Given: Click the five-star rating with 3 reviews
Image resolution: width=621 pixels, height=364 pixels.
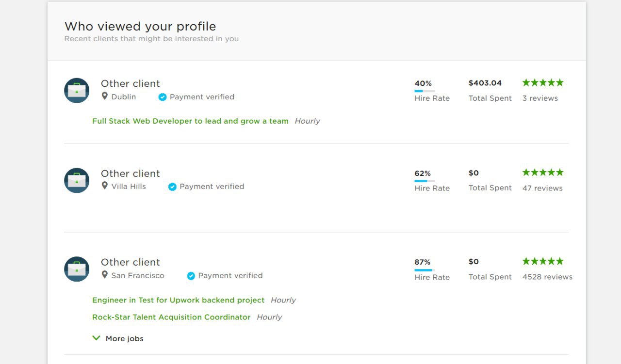Looking at the screenshot, I should coord(543,83).
